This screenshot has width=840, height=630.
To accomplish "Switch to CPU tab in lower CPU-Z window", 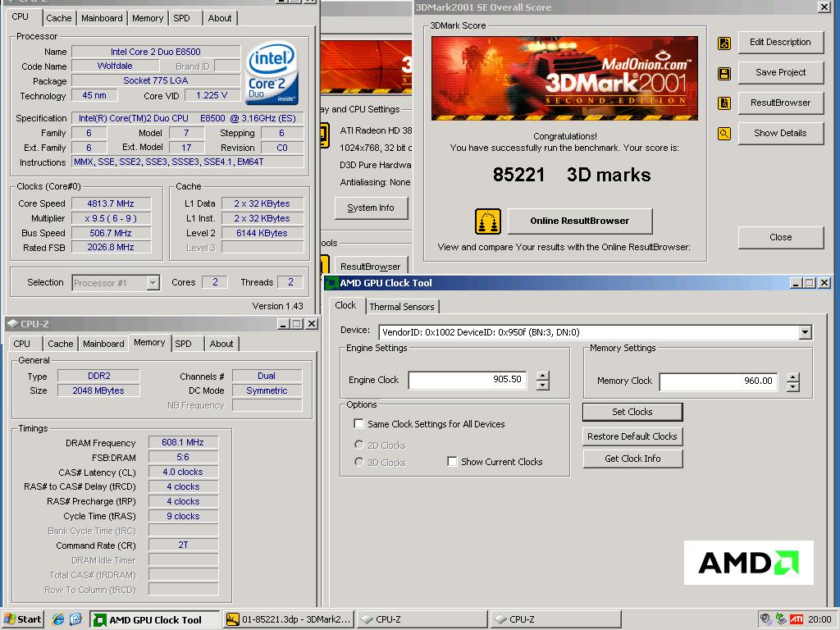I will 22,344.
